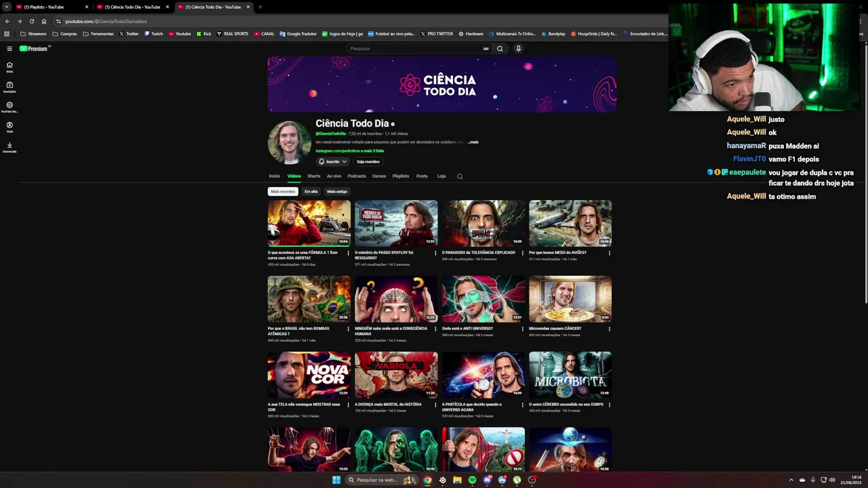Viewport: 868px width, 488px height.
Task: Open Spotify from the taskbar
Action: (x=472, y=480)
